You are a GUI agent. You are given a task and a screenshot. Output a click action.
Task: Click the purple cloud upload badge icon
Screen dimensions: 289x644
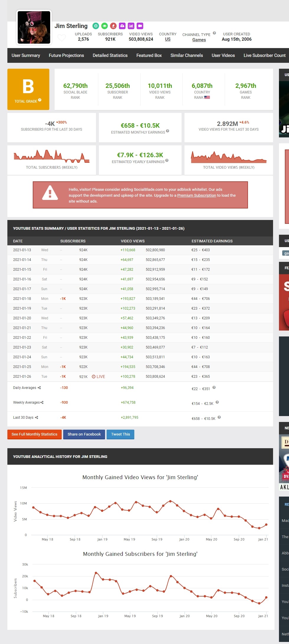tap(122, 26)
